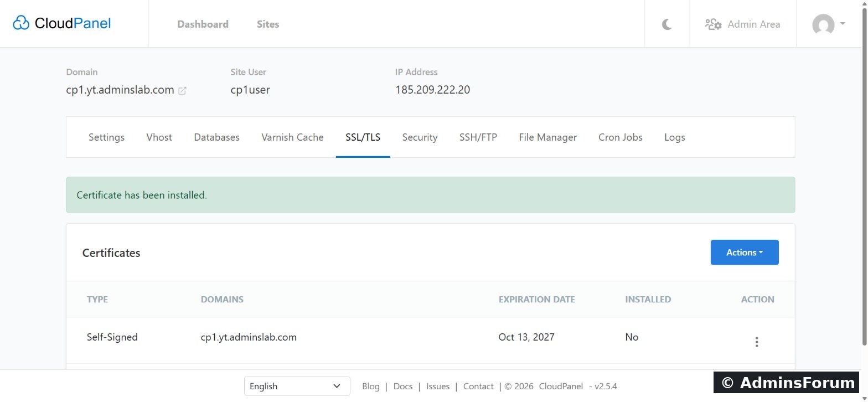Click the CloudPanel footer link

[561, 386]
